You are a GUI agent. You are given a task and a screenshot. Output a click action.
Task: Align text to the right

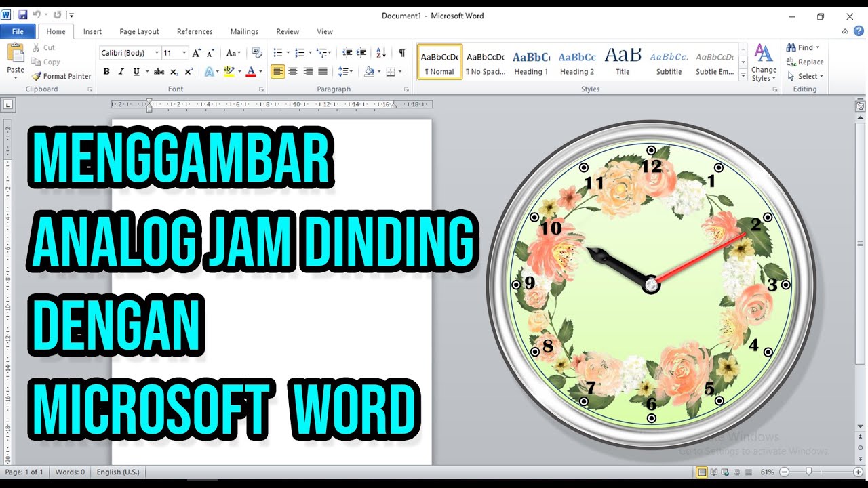pyautogui.click(x=308, y=71)
